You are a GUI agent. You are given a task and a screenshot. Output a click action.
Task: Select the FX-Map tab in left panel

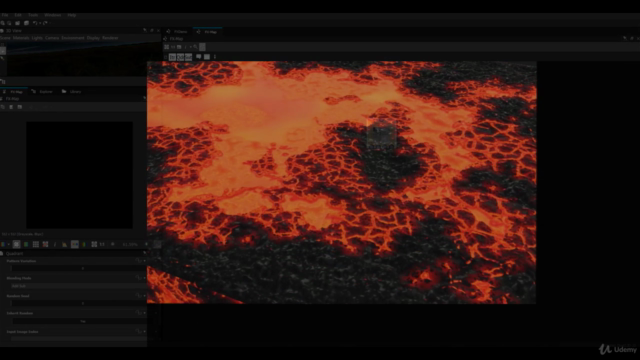tap(13, 92)
